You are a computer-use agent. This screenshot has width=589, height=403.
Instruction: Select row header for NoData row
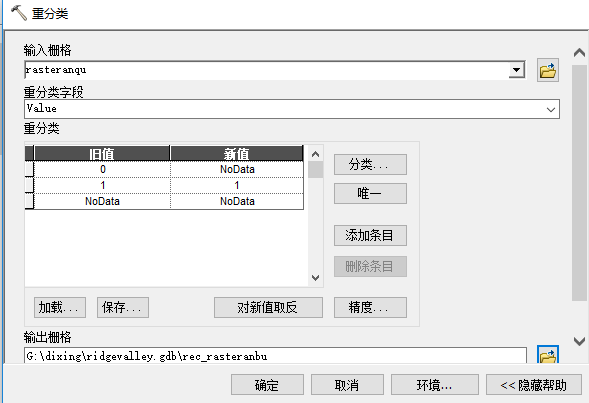click(29, 201)
